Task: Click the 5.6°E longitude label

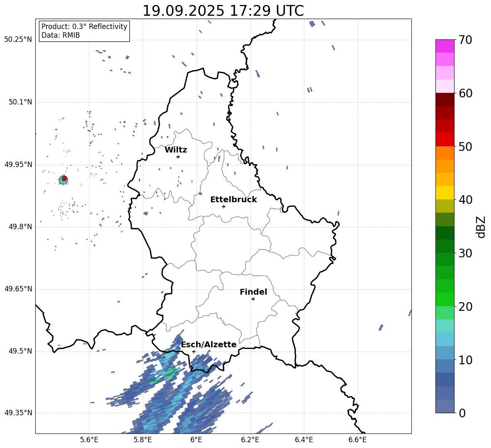Action: (x=89, y=440)
